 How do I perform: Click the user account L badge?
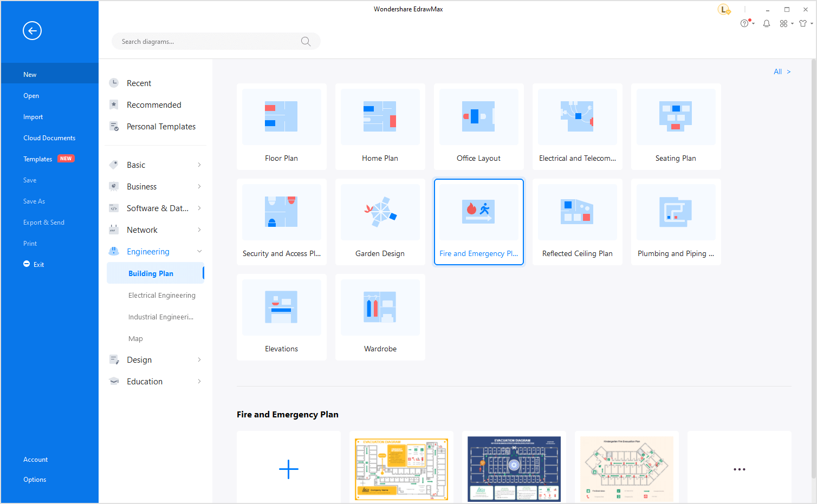[724, 10]
